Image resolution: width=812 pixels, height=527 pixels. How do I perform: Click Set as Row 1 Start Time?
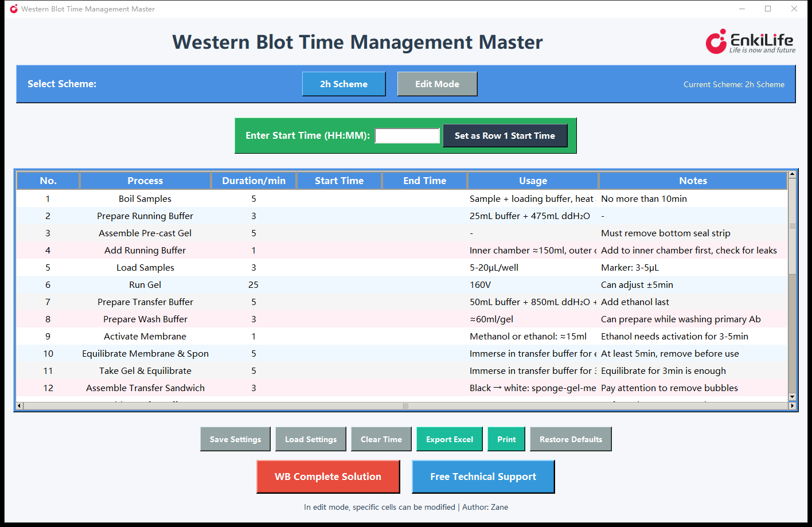point(505,136)
